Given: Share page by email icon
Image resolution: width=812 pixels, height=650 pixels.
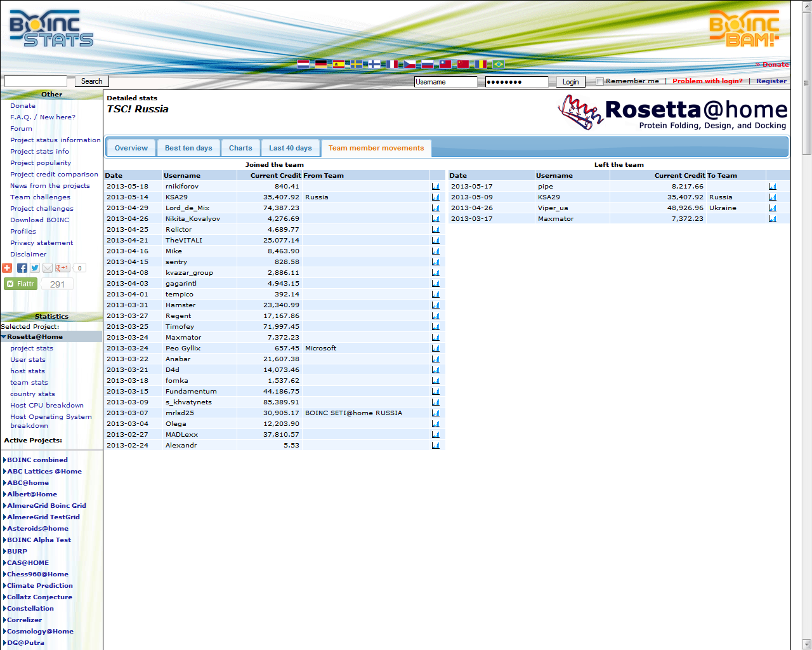Looking at the screenshot, I should click(48, 268).
